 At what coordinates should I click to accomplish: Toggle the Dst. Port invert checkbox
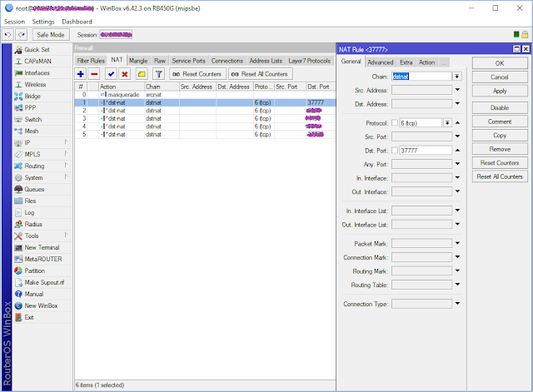tap(395, 150)
